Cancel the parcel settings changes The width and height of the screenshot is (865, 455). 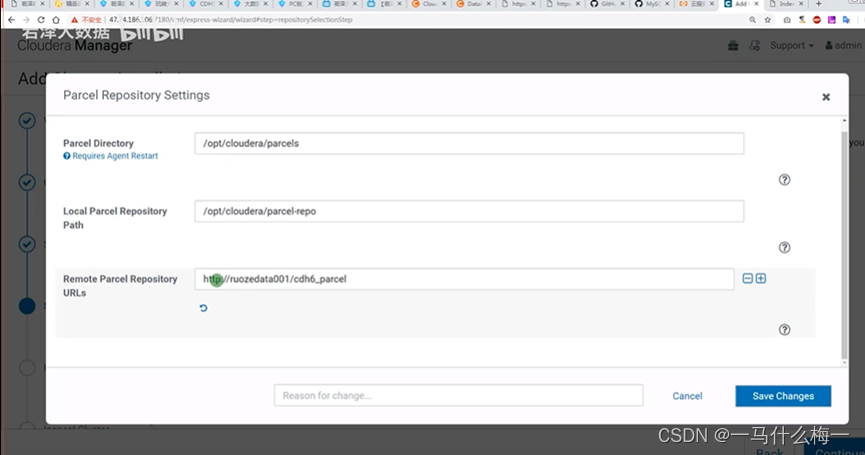pos(687,396)
